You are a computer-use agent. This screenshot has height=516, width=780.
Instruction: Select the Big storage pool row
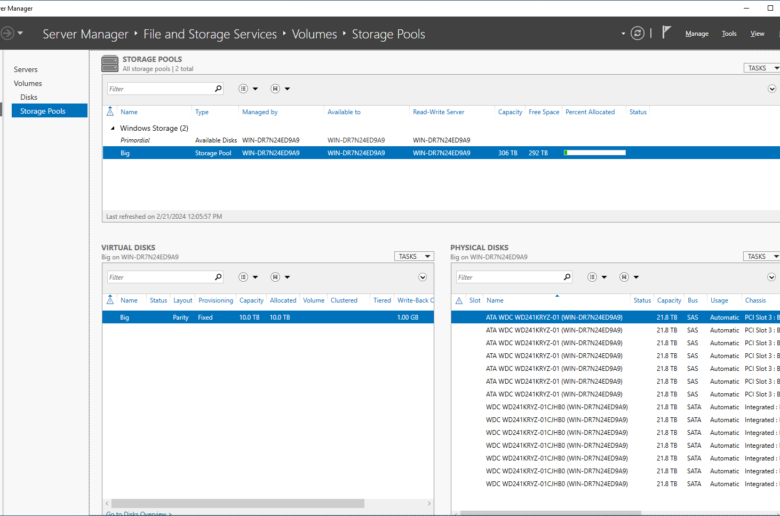coord(441,153)
